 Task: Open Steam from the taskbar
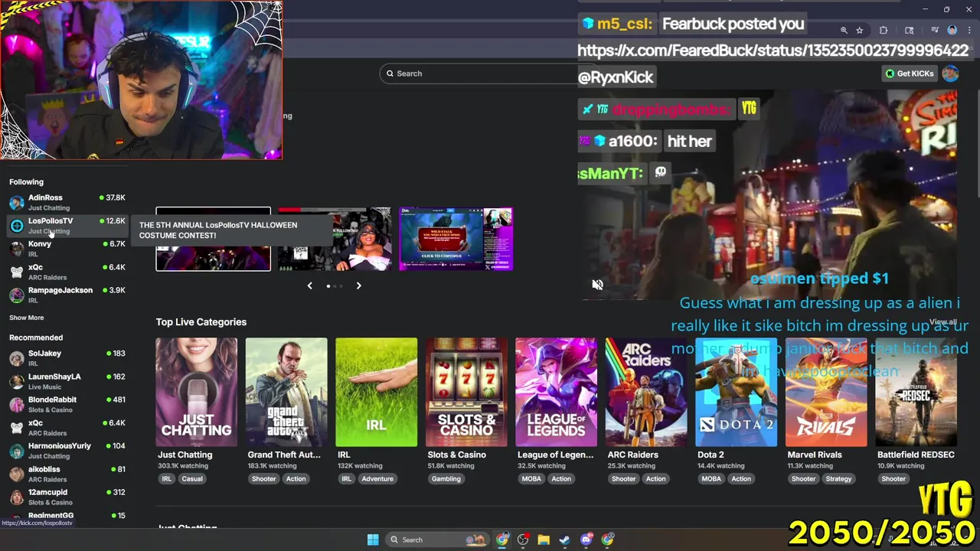click(x=564, y=540)
